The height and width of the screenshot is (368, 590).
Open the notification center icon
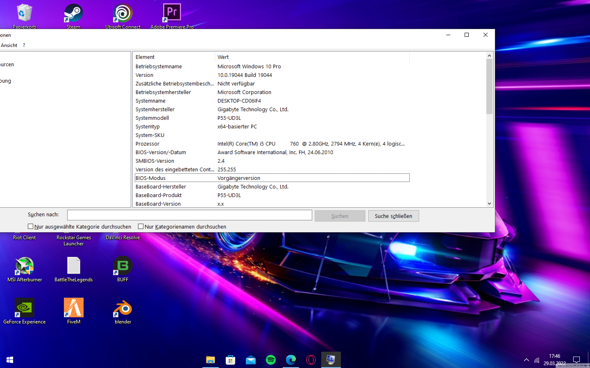(576, 360)
